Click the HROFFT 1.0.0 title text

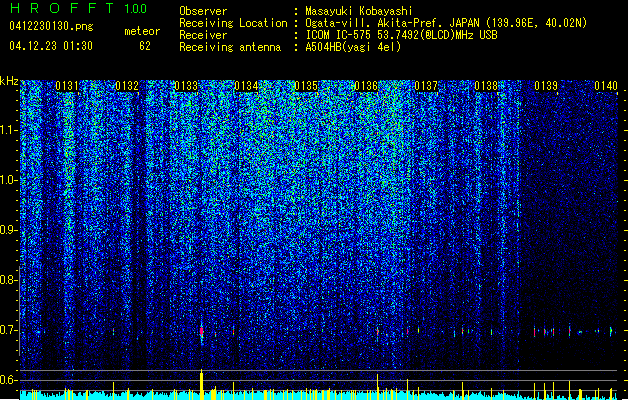[79, 8]
